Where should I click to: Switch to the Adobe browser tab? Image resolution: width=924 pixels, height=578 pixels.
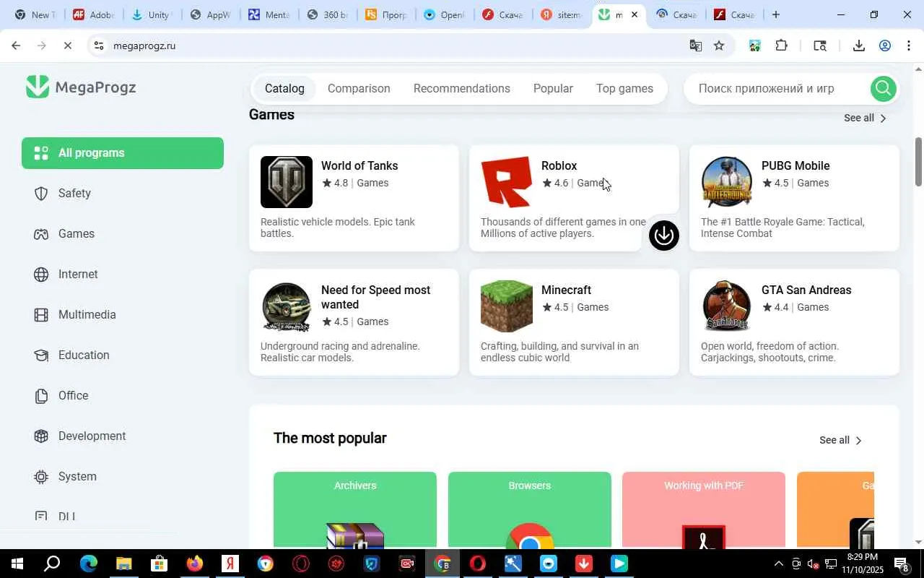coord(93,14)
